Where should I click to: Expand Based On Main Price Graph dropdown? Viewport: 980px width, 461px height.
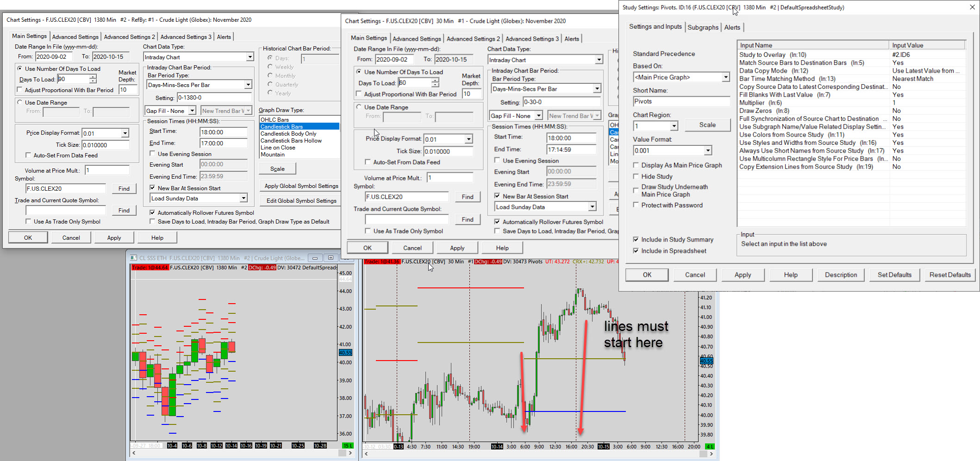(725, 77)
